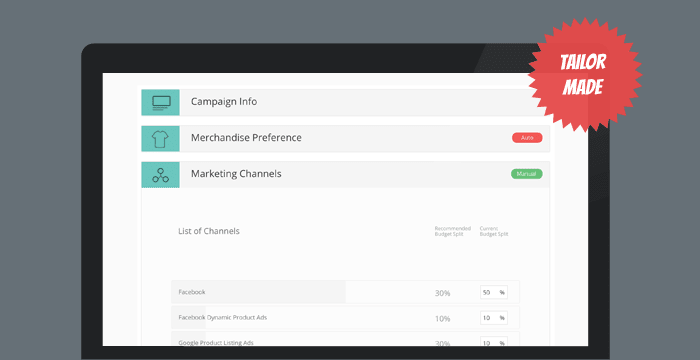Viewport: 700px width, 360px height.
Task: Edit Google Product Listing Ads budget field
Action: (x=494, y=342)
